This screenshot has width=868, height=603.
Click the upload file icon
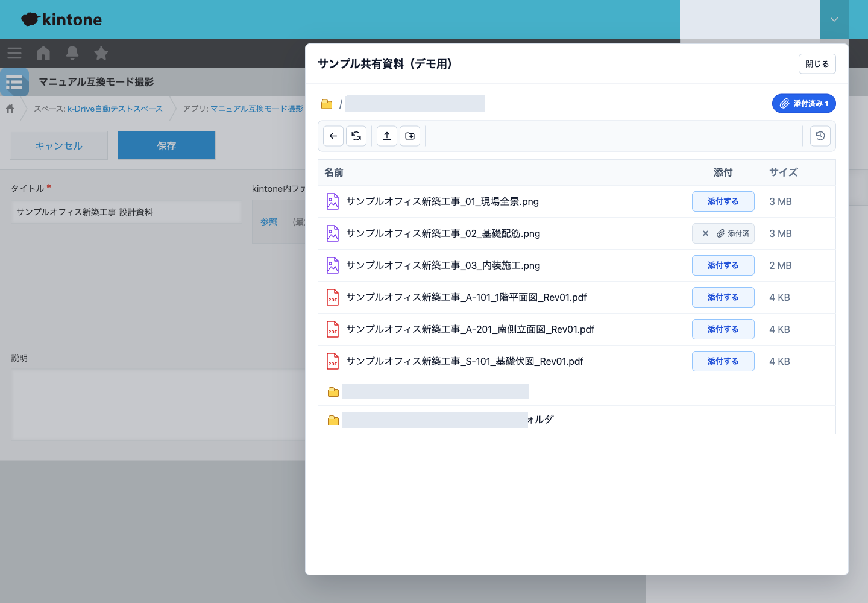(x=387, y=136)
